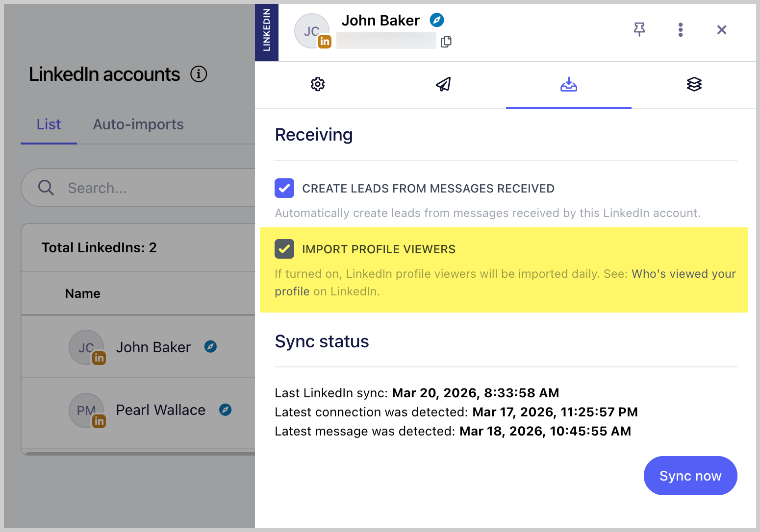Select John Baker row in accounts list
Viewport: 760px width, 532px height.
coord(138,347)
